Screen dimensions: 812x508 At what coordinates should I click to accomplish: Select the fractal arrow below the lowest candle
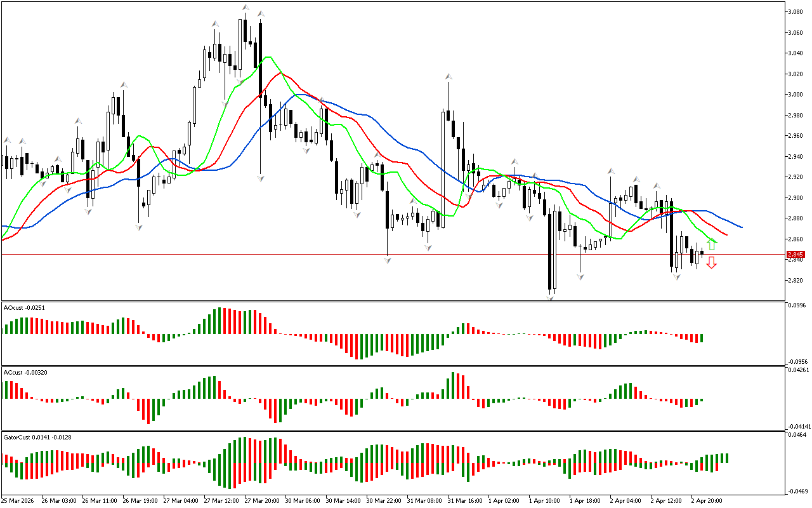(x=551, y=297)
